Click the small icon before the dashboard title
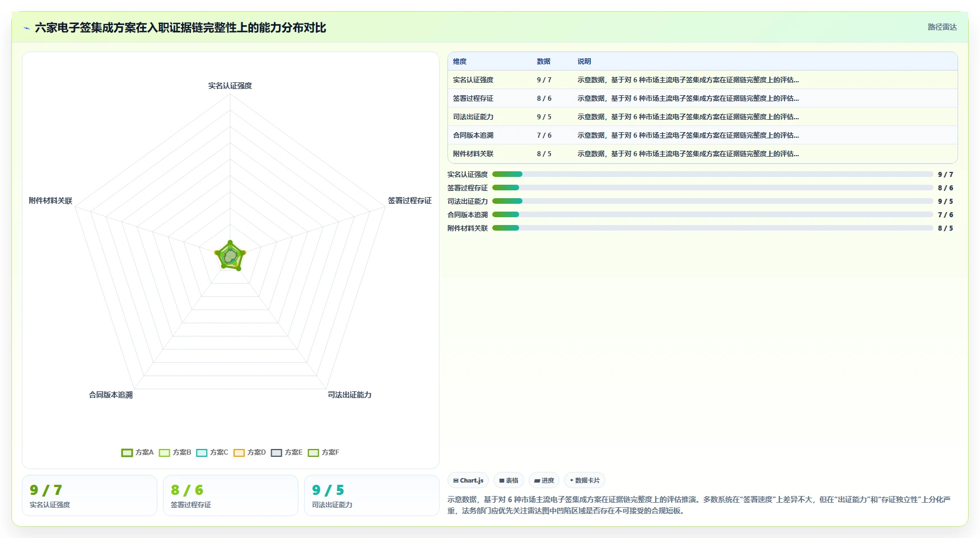Screen dimensions: 980x538 click(x=26, y=28)
